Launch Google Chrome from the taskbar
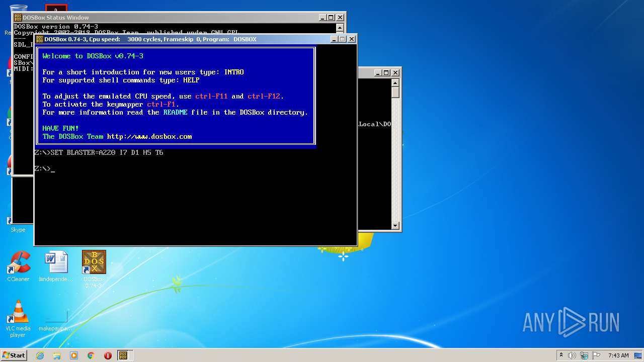 pyautogui.click(x=91, y=355)
